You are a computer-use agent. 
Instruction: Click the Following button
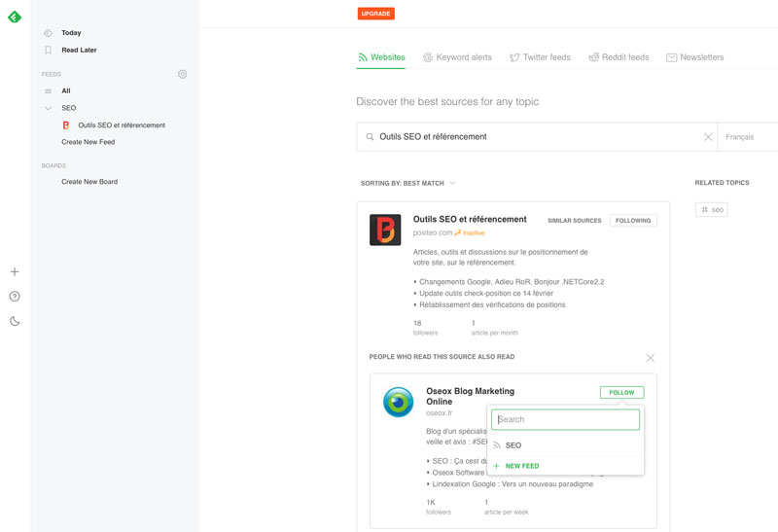coord(633,221)
